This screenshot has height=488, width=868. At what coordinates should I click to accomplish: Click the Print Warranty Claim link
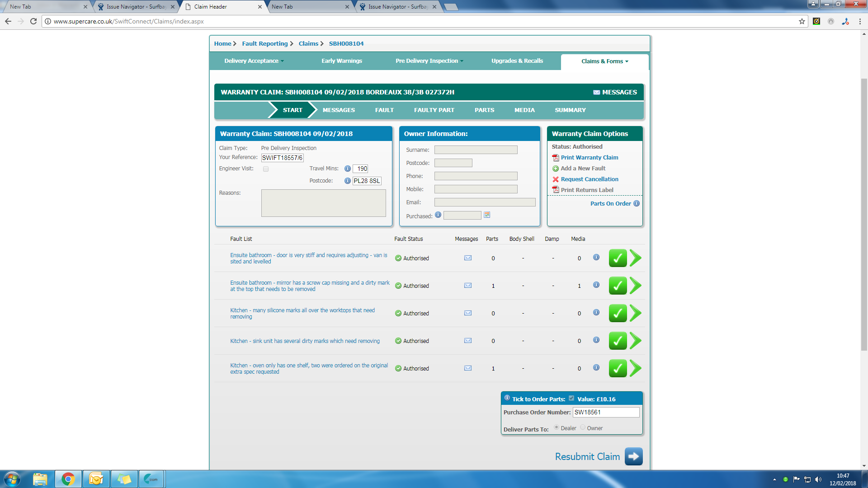pyautogui.click(x=589, y=158)
